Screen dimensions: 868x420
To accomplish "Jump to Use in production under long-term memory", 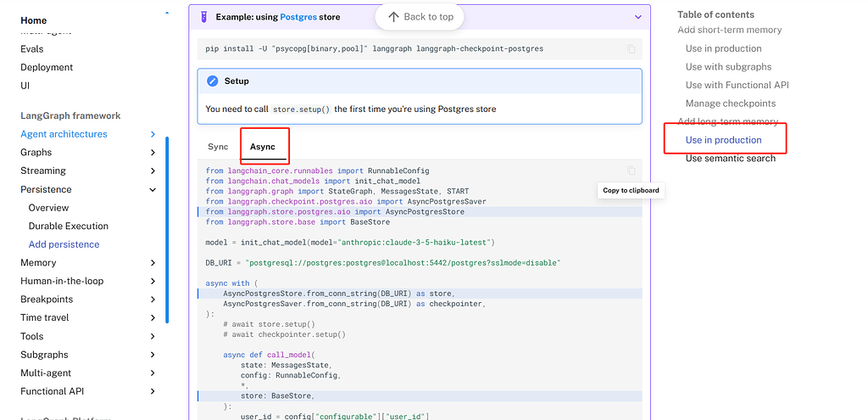I will [724, 140].
